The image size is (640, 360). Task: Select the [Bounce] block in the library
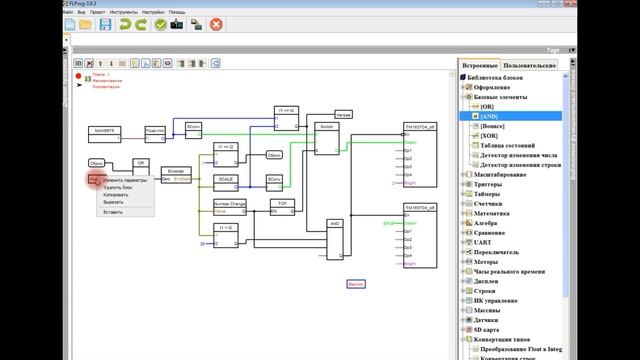tap(492, 126)
